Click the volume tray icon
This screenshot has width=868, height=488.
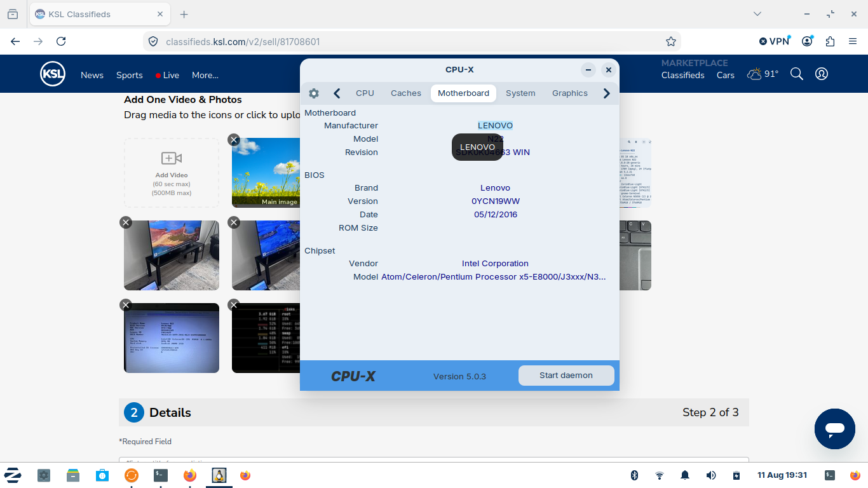[711, 475]
